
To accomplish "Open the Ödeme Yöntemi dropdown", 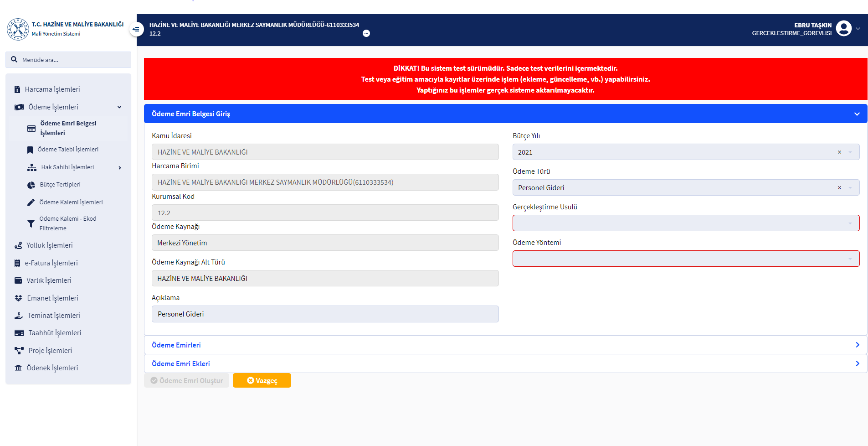I will [686, 259].
